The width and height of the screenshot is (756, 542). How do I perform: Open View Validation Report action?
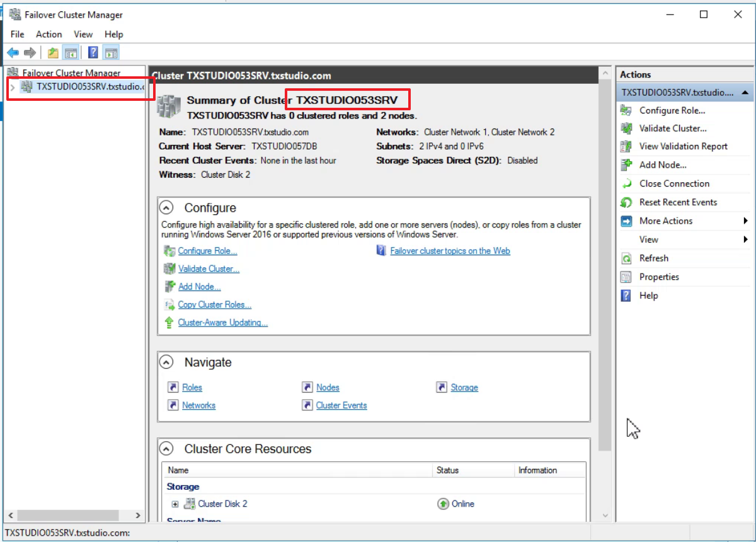point(684,146)
